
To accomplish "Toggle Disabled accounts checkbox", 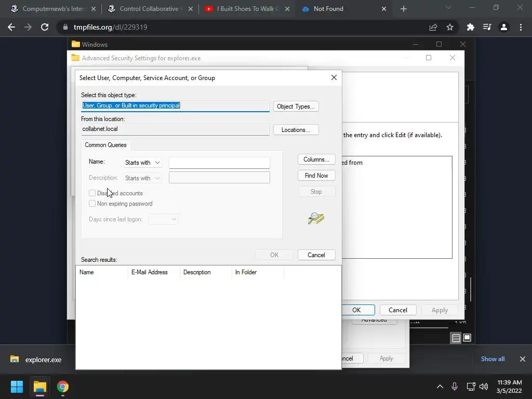I will 92,193.
